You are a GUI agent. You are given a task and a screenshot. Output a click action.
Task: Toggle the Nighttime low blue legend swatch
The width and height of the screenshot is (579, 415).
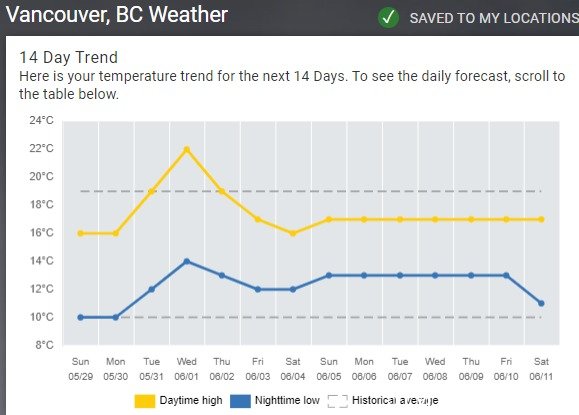tap(240, 401)
